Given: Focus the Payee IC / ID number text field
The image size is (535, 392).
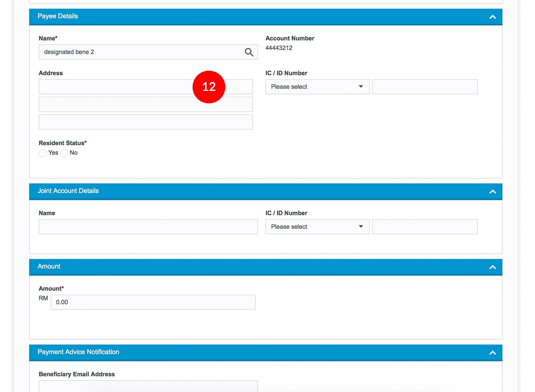Looking at the screenshot, I should [425, 87].
